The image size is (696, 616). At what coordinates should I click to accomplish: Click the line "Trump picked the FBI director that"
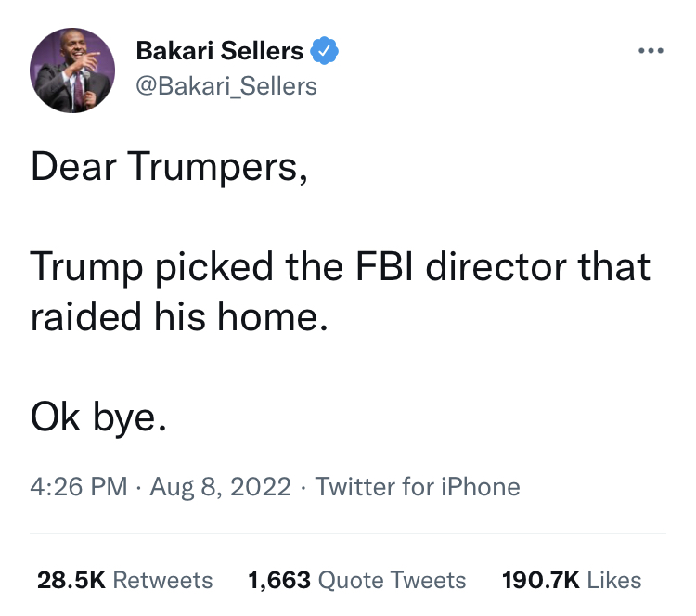[x=341, y=267]
